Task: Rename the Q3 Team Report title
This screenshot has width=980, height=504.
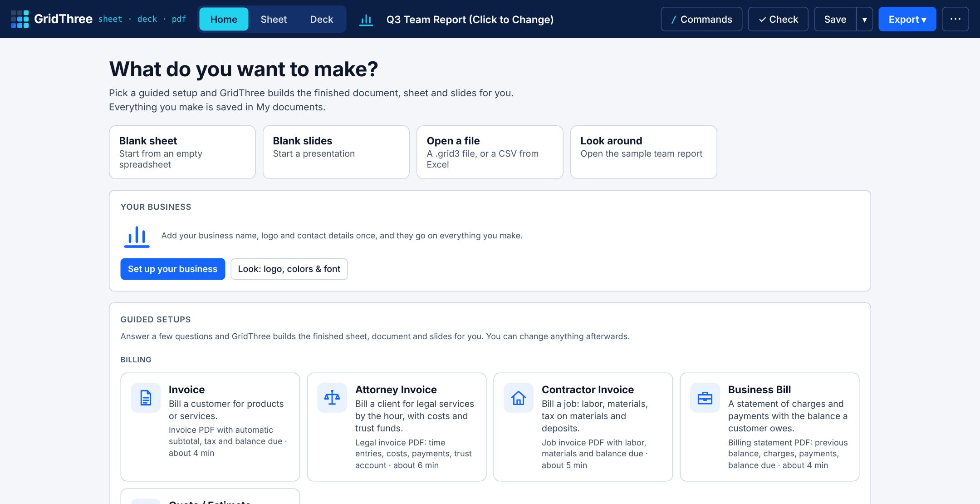Action: pyautogui.click(x=470, y=20)
